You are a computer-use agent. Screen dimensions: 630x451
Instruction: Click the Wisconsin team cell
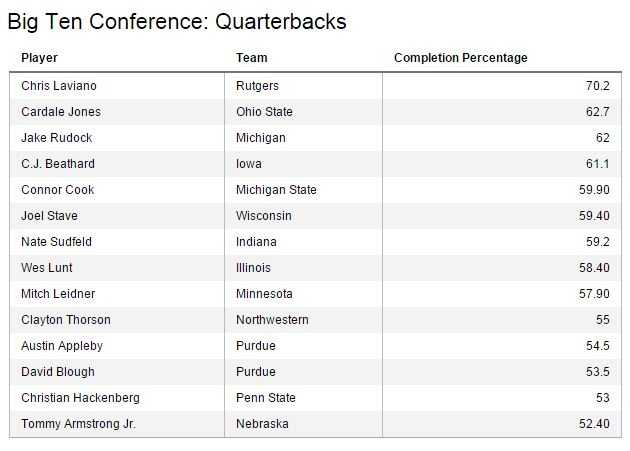[x=264, y=216]
